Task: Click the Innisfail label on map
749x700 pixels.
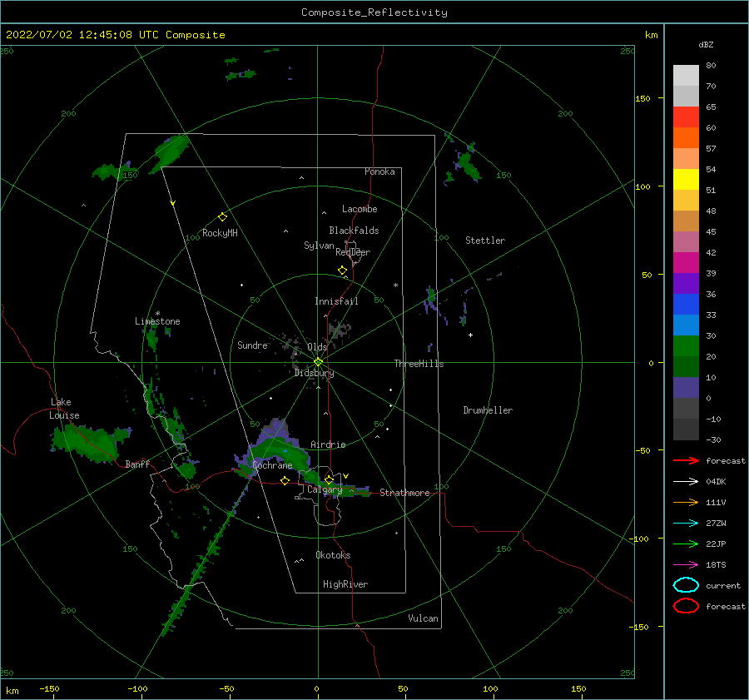Action: coord(336,301)
